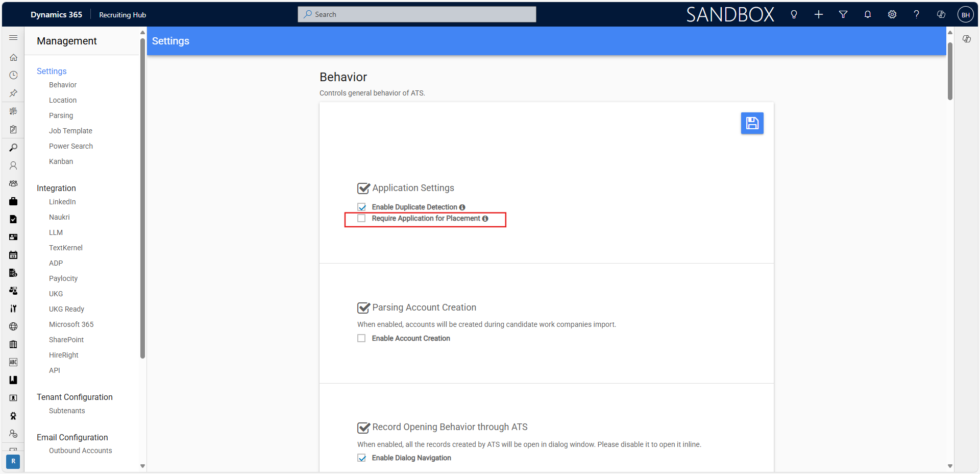The width and height of the screenshot is (980, 474).
Task: Open the Help question mark icon
Action: 917,14
